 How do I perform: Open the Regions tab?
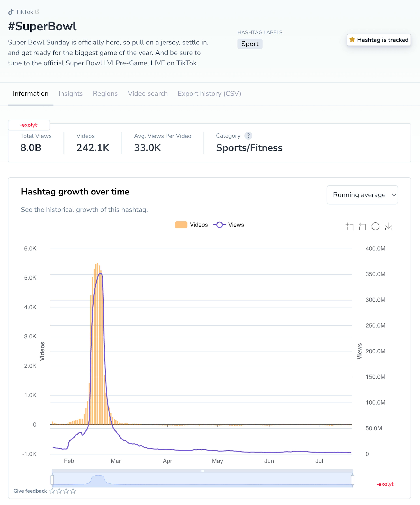coord(105,94)
